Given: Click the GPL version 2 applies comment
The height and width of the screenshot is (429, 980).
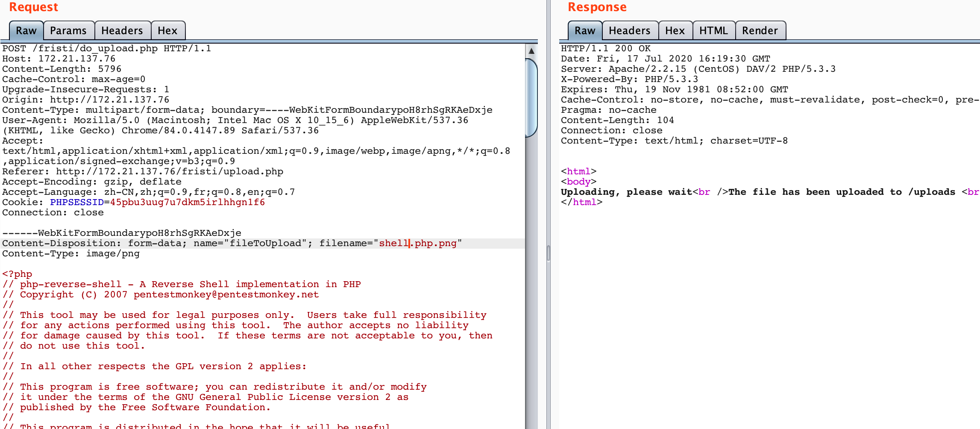Looking at the screenshot, I should [155, 366].
